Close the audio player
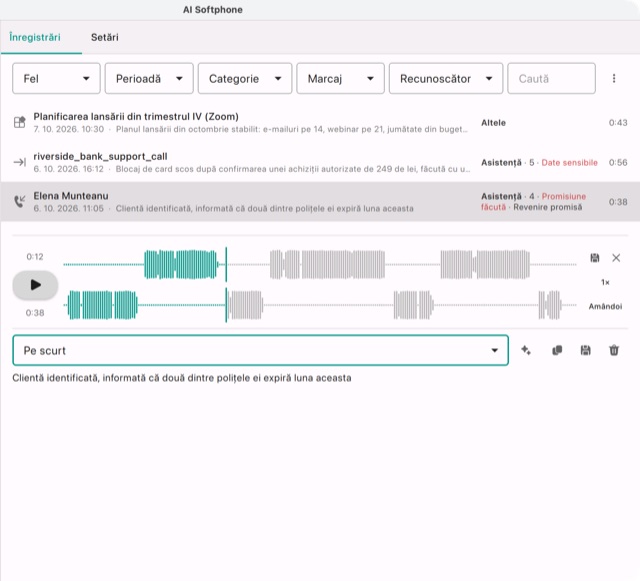The height and width of the screenshot is (581, 640). (x=616, y=258)
